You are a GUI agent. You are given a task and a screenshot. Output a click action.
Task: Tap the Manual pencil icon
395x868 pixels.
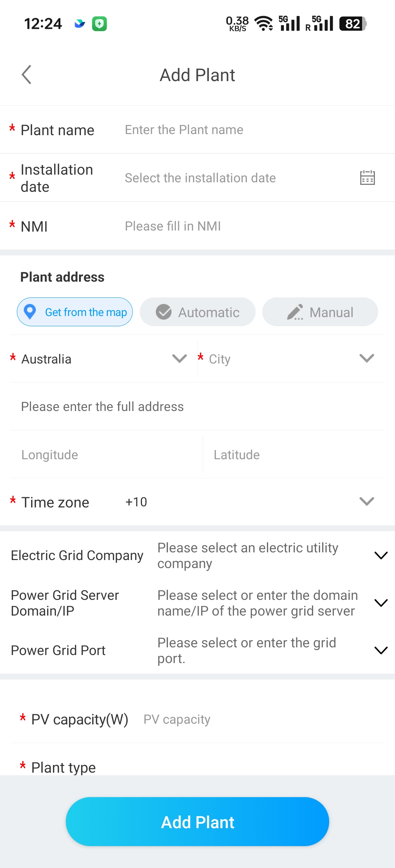(295, 312)
